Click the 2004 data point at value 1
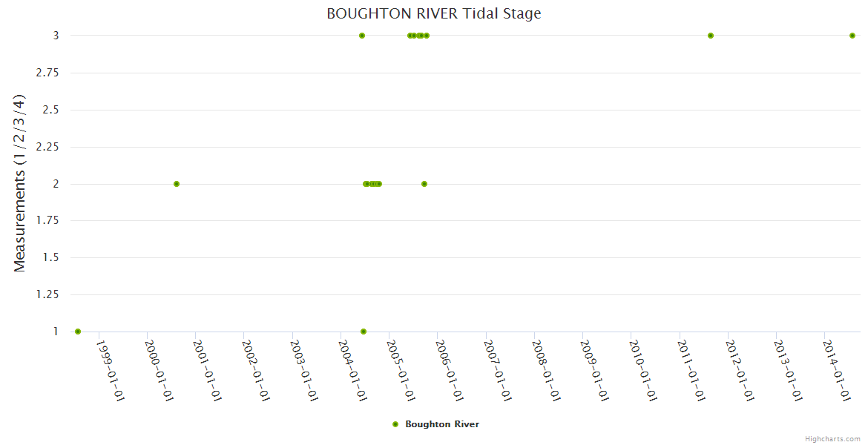868x445 pixels. pos(363,332)
